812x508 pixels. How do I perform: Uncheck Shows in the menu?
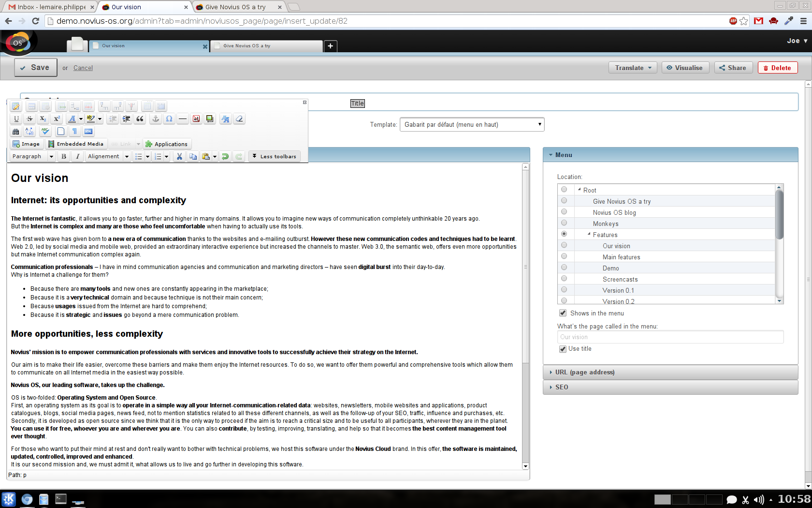tap(563, 313)
